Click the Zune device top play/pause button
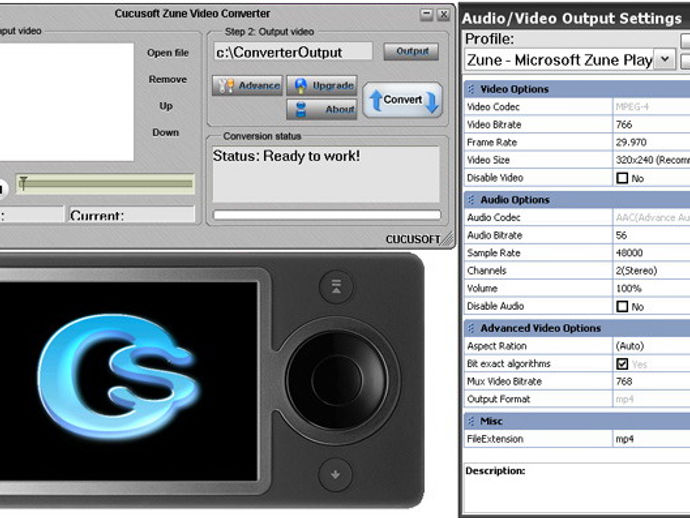Screen dimensions: 690x518 336,287
